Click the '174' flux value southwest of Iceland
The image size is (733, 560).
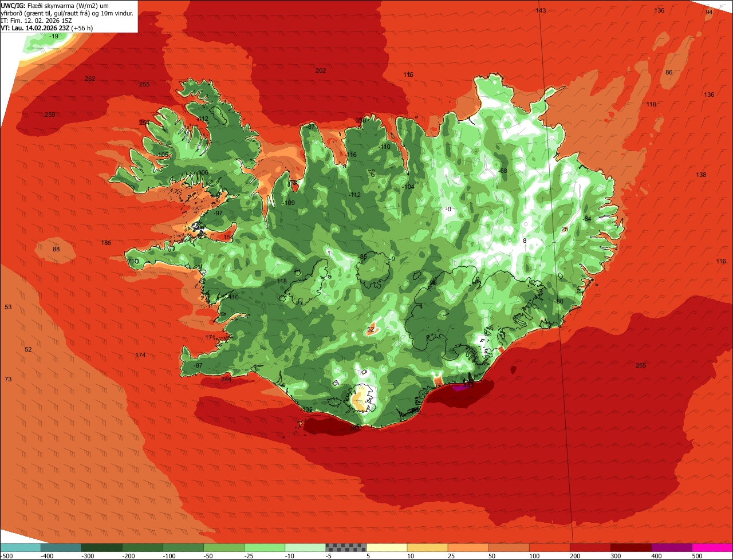click(140, 355)
